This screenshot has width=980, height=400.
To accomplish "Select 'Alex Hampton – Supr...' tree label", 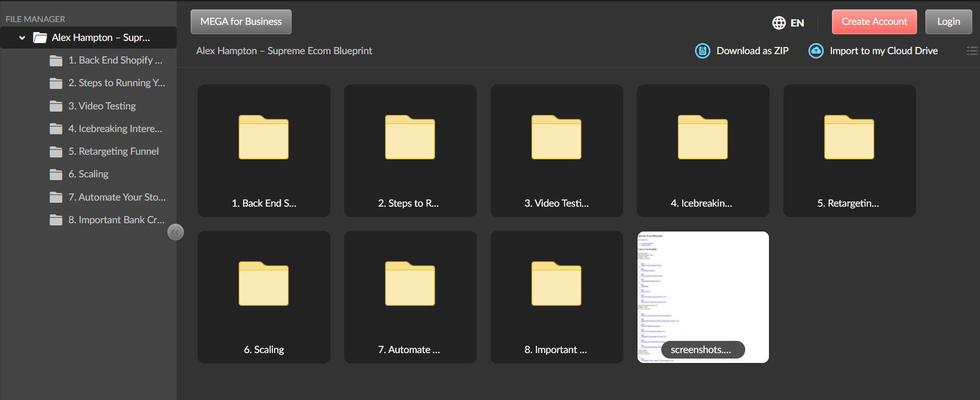I will (x=101, y=38).
